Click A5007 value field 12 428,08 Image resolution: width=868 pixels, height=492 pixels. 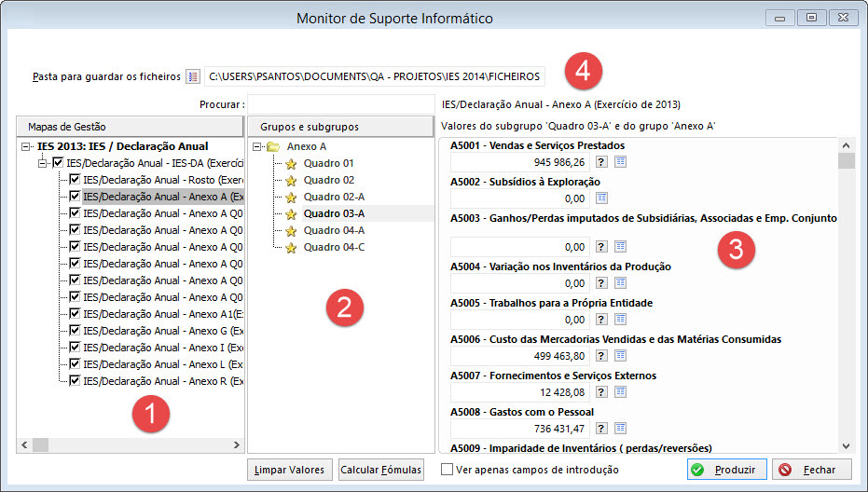pyautogui.click(x=520, y=392)
